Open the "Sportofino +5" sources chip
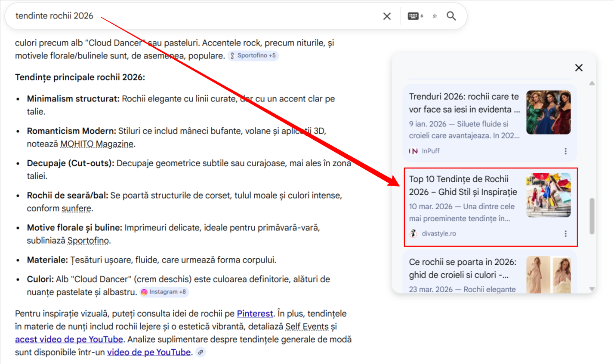Image resolution: width=614 pixels, height=364 pixels. [x=253, y=55]
